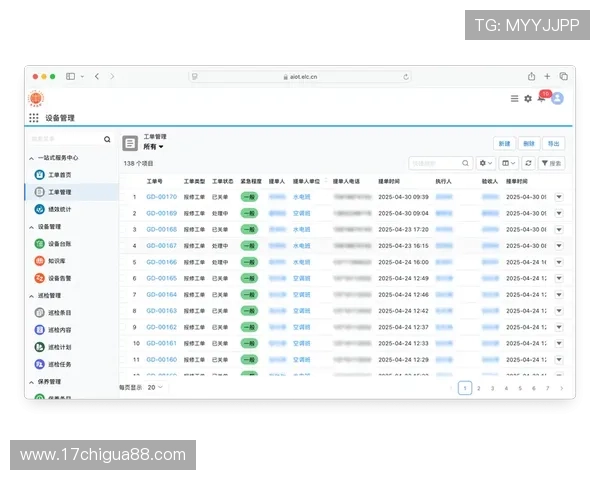Go to page 7 of results
The height and width of the screenshot is (480, 600).
click(x=548, y=388)
